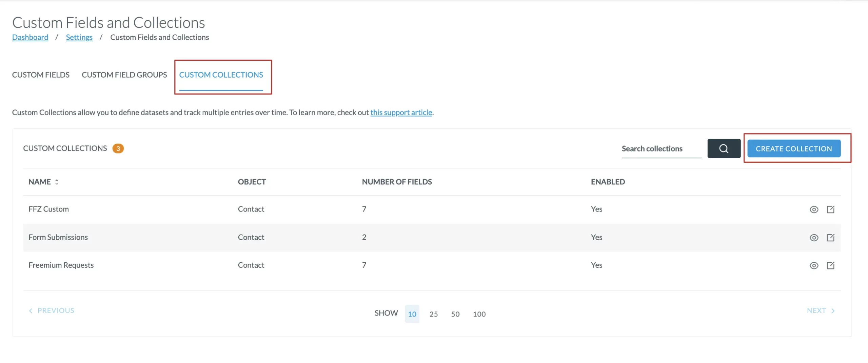Screen dimensions: 868x363
Task: Show 25 rows per page
Action: coord(433,314)
